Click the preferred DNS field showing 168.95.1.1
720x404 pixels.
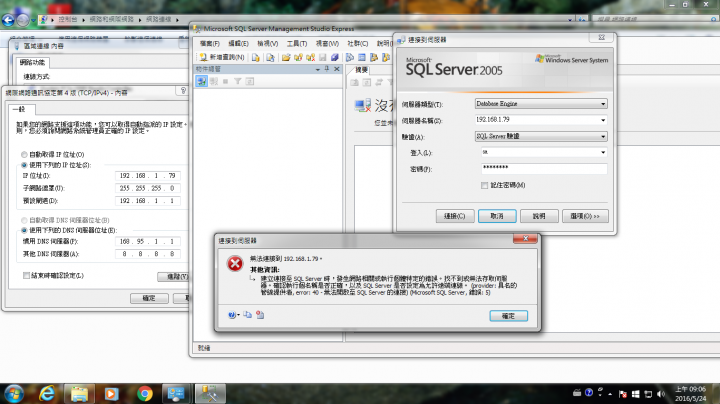click(x=148, y=241)
